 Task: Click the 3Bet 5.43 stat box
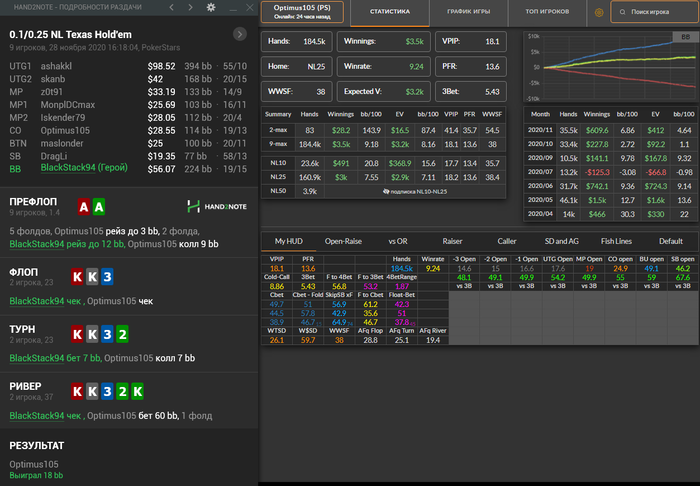(x=471, y=91)
